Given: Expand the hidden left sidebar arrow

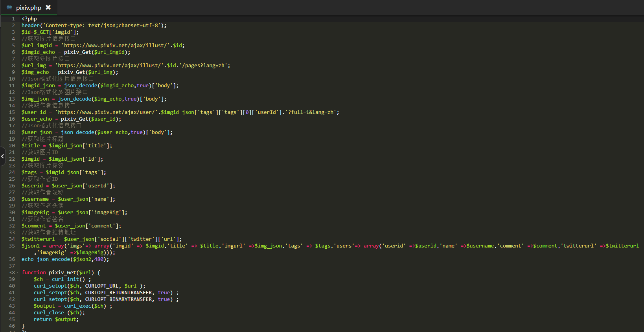Looking at the screenshot, I should 2,156.
